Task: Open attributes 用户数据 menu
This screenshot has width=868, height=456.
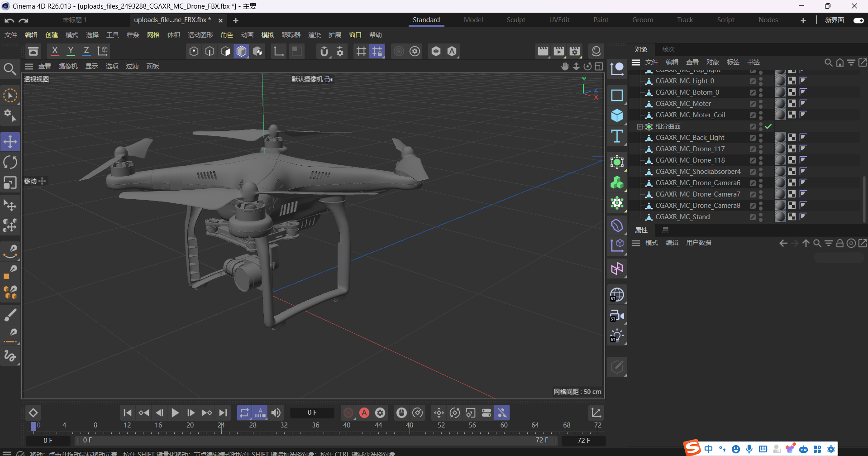Action: (698, 243)
